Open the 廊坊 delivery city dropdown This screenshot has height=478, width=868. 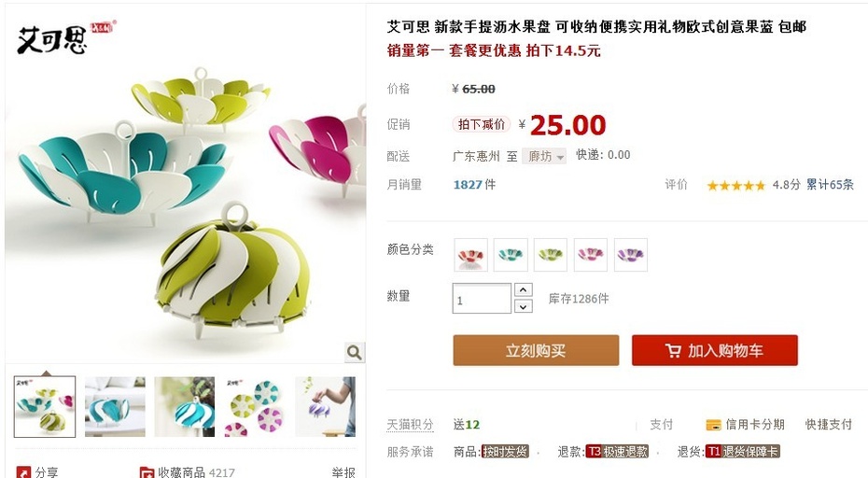[544, 156]
